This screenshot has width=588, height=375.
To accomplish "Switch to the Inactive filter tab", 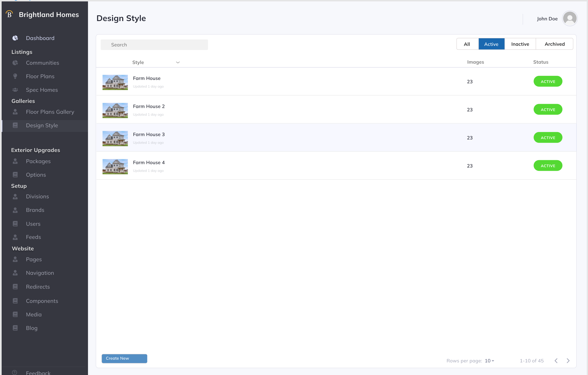I will tap(520, 44).
